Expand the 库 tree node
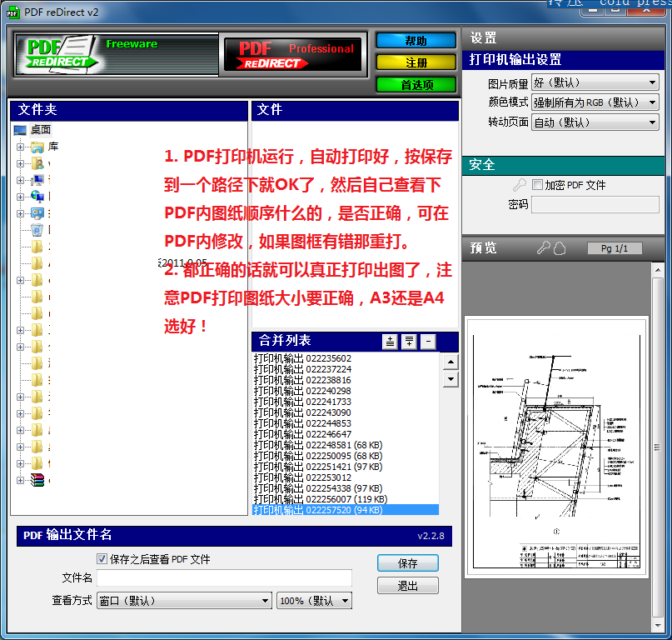Image resolution: width=672 pixels, height=640 pixels. pyautogui.click(x=20, y=147)
